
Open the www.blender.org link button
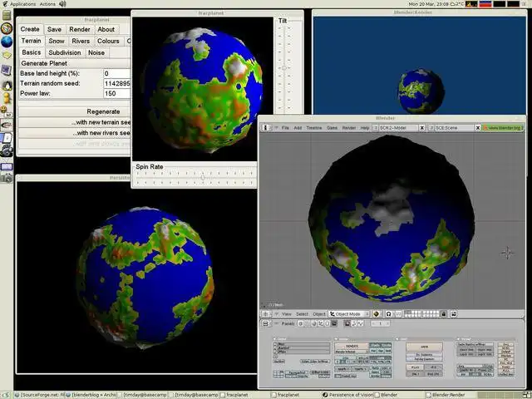(x=504, y=127)
